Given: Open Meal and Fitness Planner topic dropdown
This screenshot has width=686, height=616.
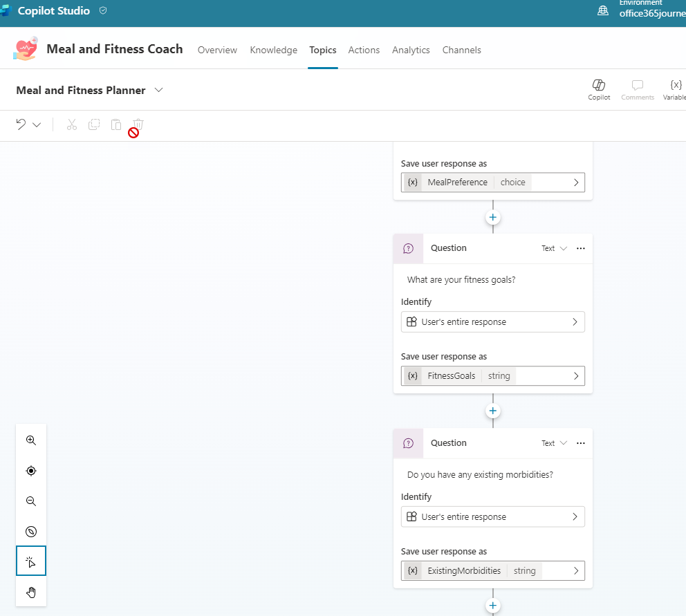Looking at the screenshot, I should click(x=159, y=91).
